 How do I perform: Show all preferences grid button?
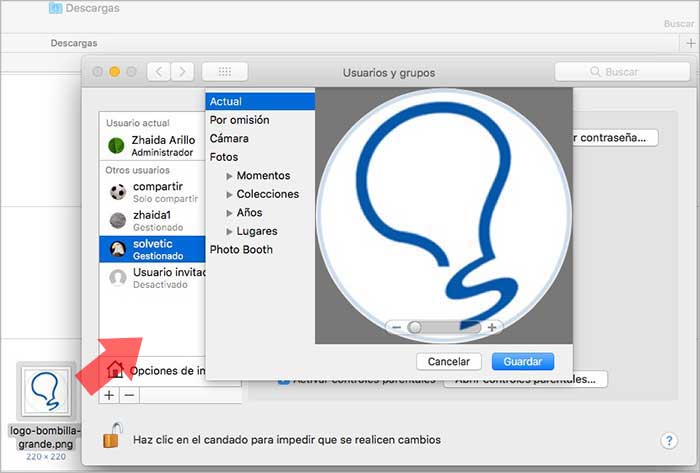pyautogui.click(x=225, y=72)
